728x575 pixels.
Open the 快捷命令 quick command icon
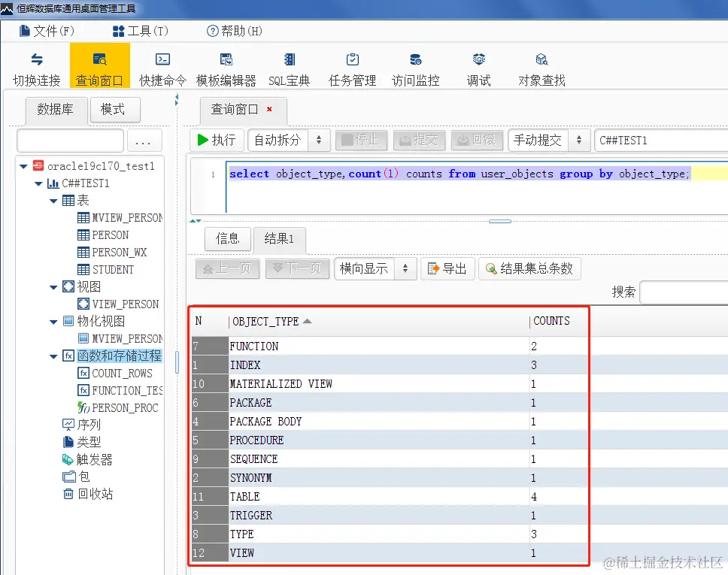coord(162,59)
